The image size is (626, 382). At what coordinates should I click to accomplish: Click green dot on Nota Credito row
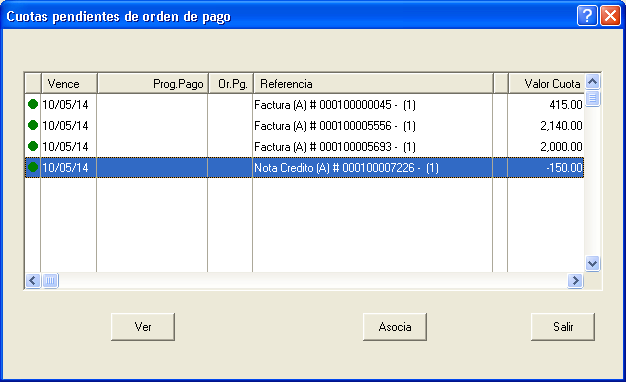click(33, 167)
